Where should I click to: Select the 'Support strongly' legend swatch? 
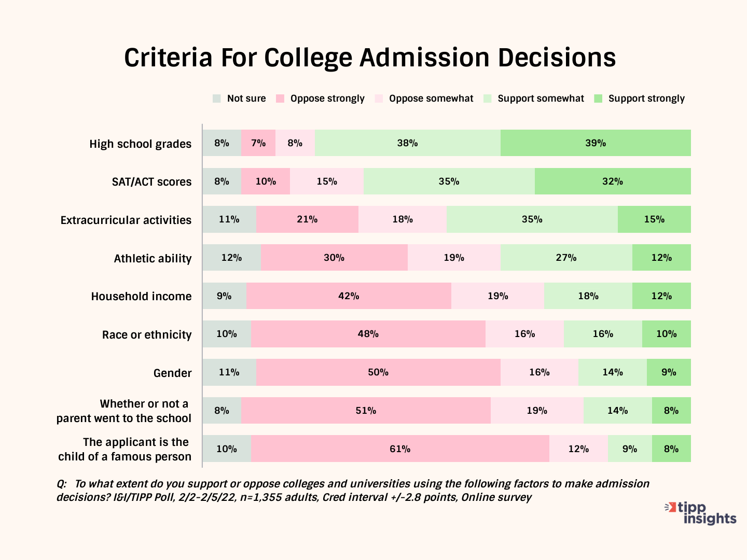tap(598, 99)
